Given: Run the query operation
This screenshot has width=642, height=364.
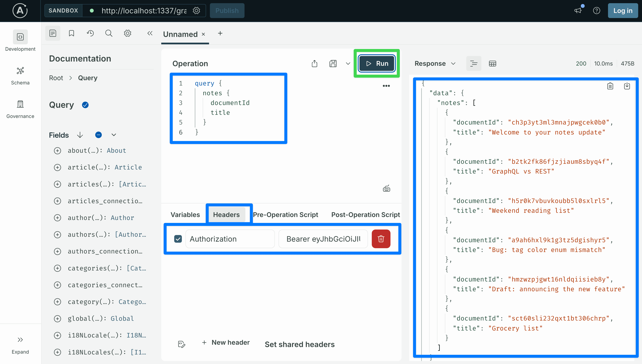Looking at the screenshot, I should click(377, 63).
